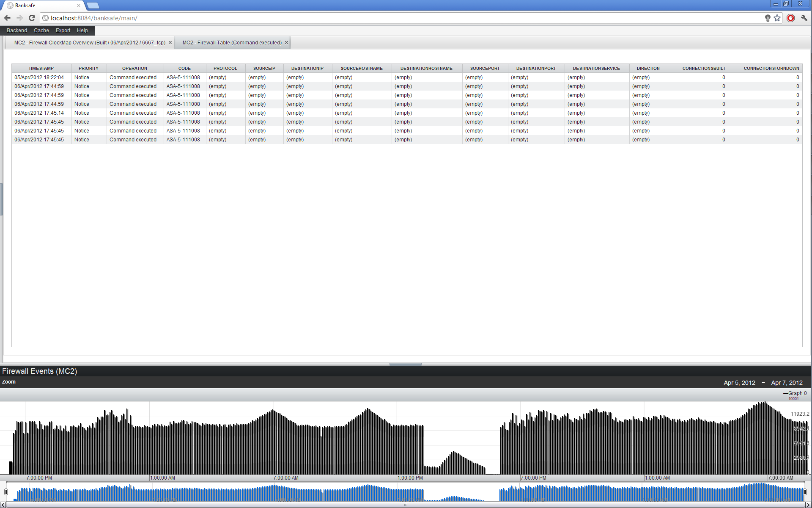812x508 pixels.
Task: Open the Help menu
Action: [82, 30]
